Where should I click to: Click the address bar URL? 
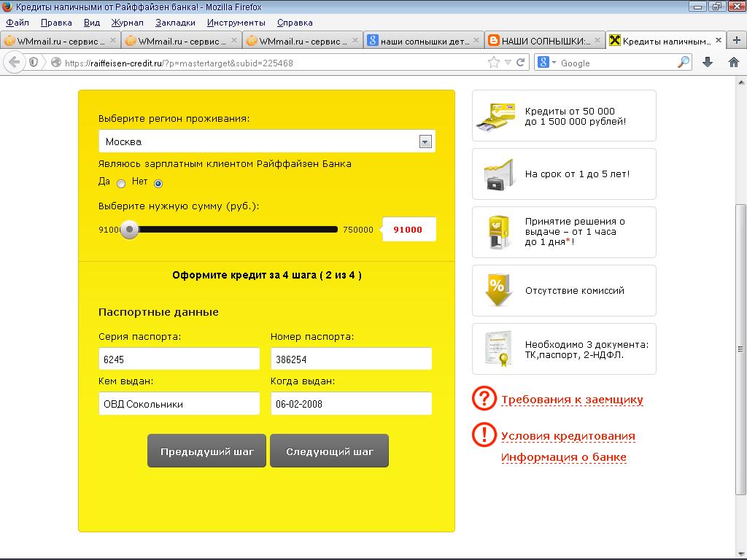pos(179,63)
